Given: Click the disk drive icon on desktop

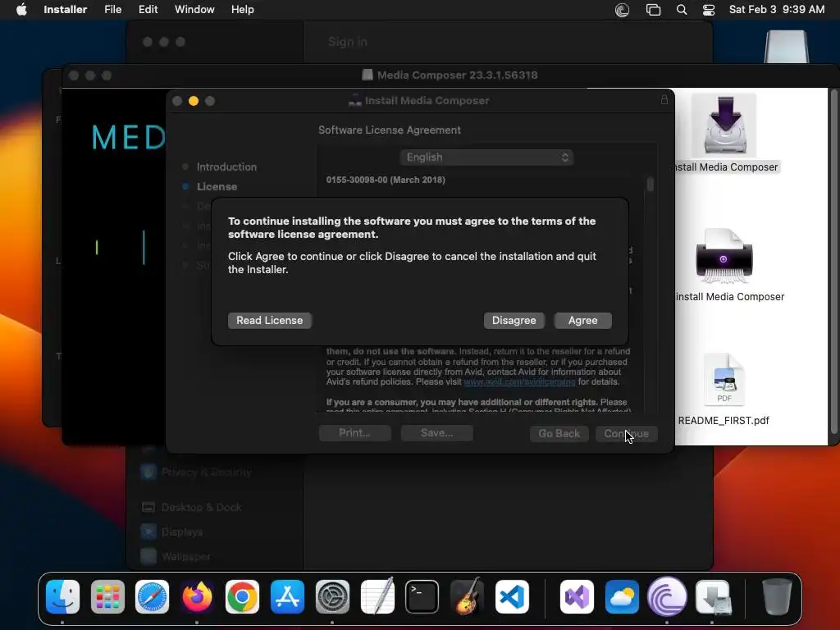Looking at the screenshot, I should tap(787, 47).
